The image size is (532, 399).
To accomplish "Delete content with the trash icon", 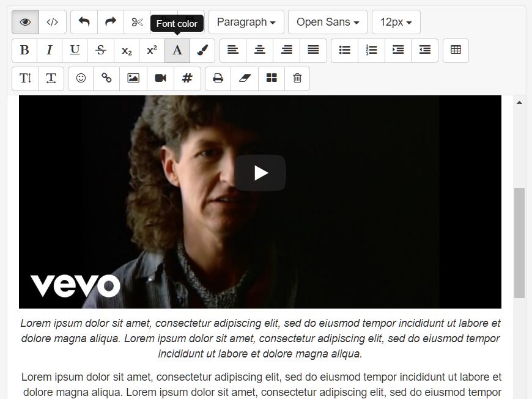I will tap(297, 78).
